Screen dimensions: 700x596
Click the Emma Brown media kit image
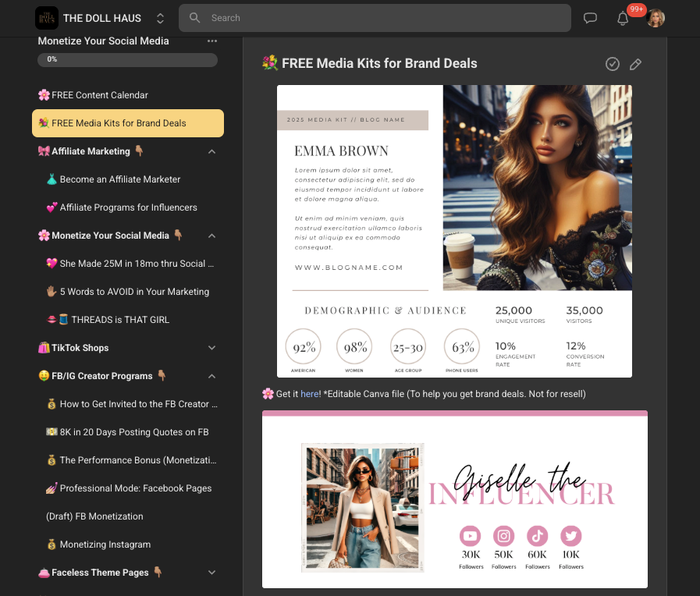click(454, 231)
